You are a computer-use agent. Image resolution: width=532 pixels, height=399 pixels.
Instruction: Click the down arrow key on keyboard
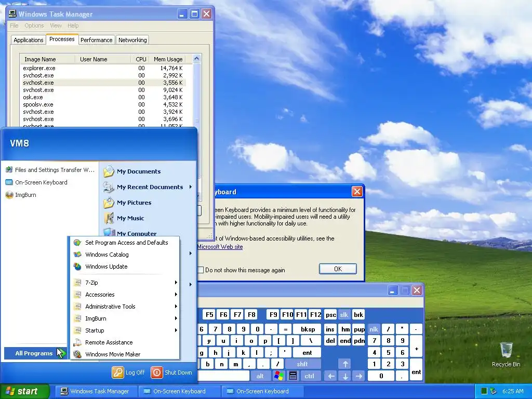point(345,376)
